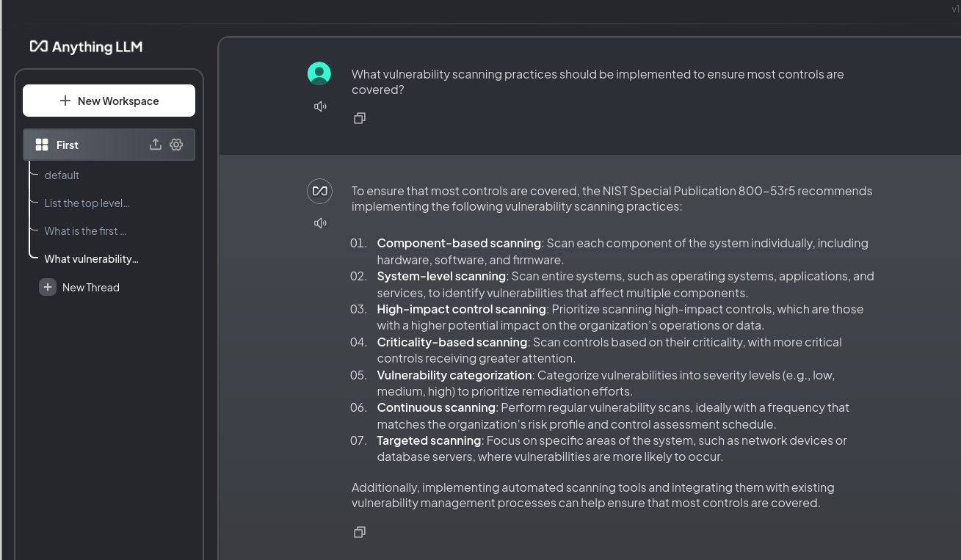Click the speaker icon under the user message
This screenshot has width=961, height=560.
320,106
